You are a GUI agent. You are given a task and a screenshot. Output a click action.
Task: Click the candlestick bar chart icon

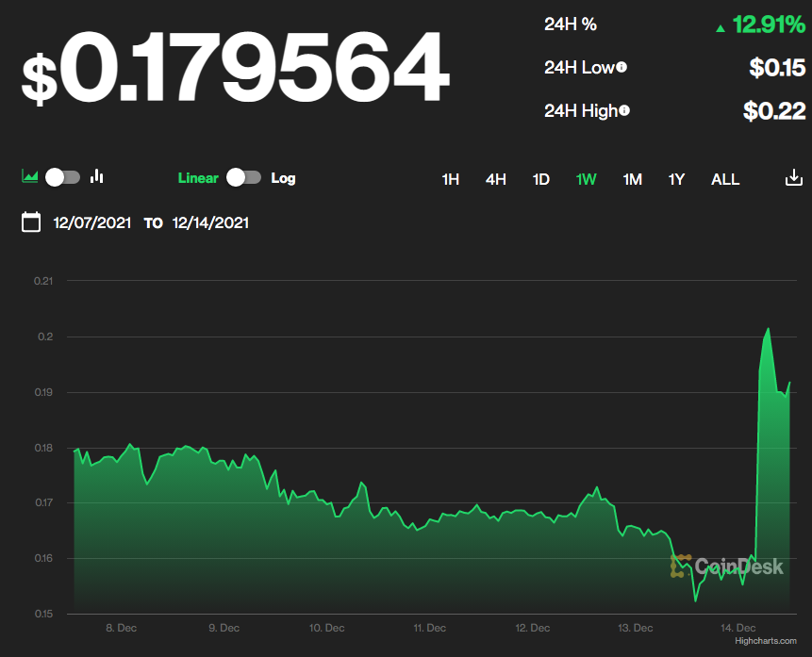96,176
